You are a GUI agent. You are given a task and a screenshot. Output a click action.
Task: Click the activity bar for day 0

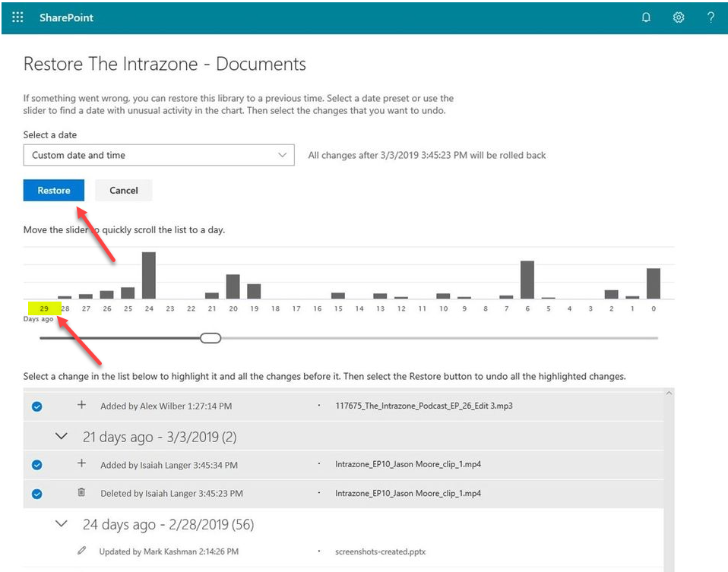click(654, 283)
